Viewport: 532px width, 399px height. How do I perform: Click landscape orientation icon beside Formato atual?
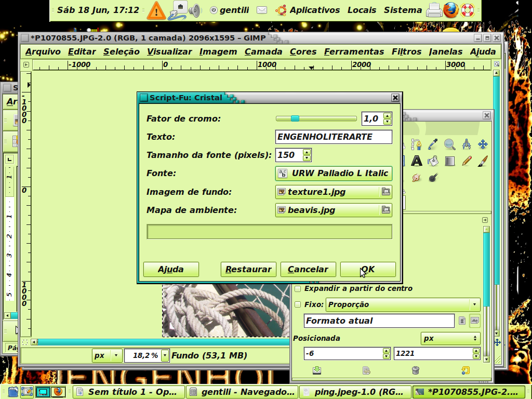474,321
